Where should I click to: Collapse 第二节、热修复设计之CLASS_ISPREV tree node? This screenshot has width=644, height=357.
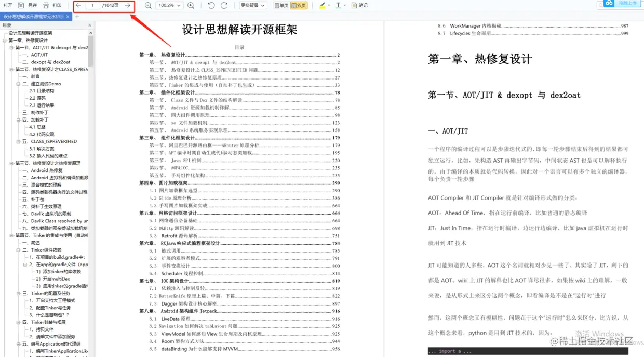coord(11,69)
